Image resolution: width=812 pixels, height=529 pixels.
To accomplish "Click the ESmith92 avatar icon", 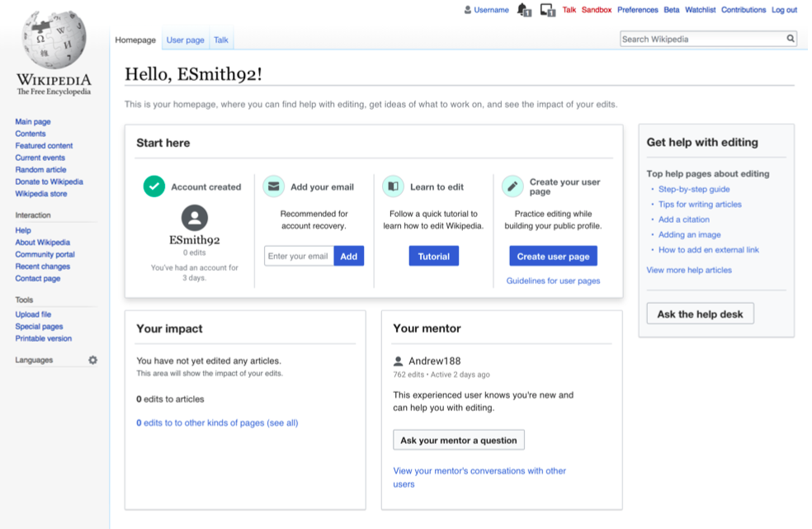I will pos(195,218).
